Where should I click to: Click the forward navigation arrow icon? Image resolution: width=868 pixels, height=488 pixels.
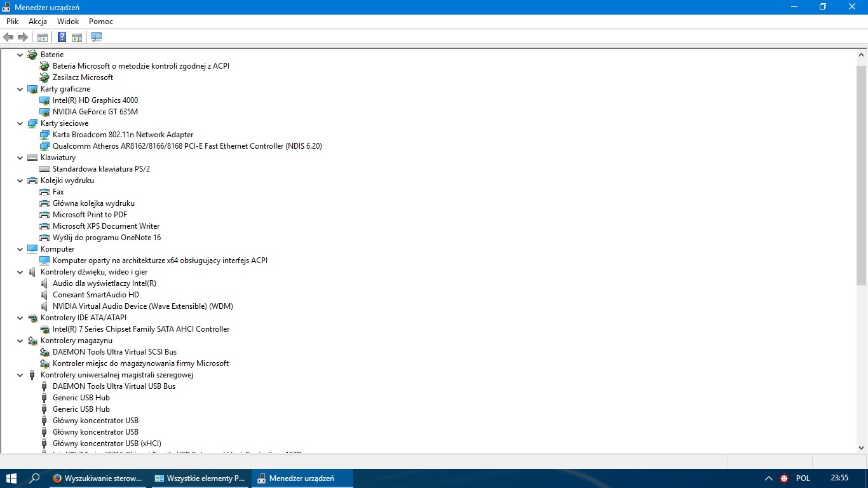23,36
